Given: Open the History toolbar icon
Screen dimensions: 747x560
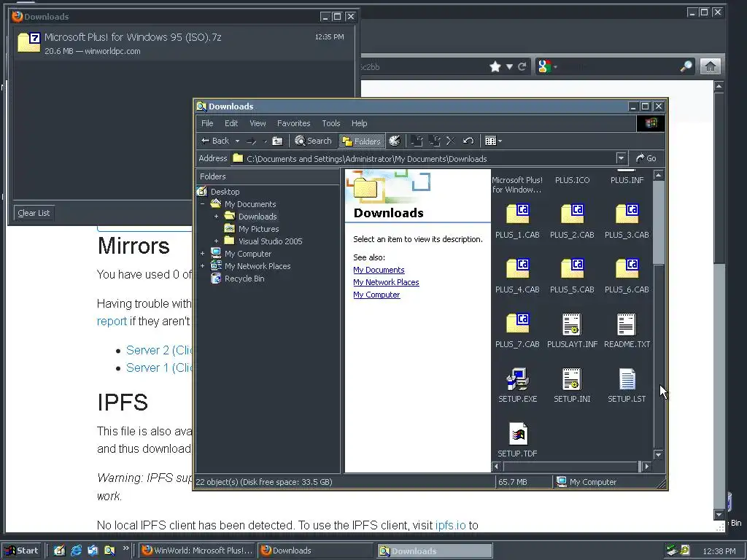Looking at the screenshot, I should coord(395,141).
